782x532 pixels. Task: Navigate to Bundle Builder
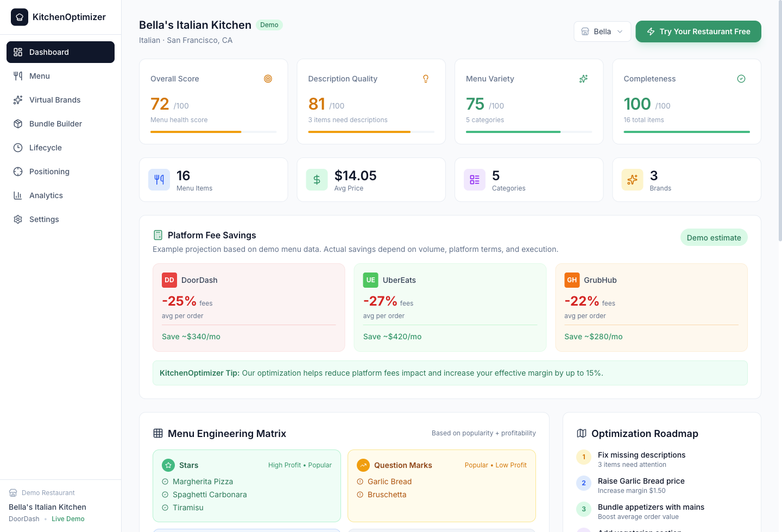tap(60, 124)
